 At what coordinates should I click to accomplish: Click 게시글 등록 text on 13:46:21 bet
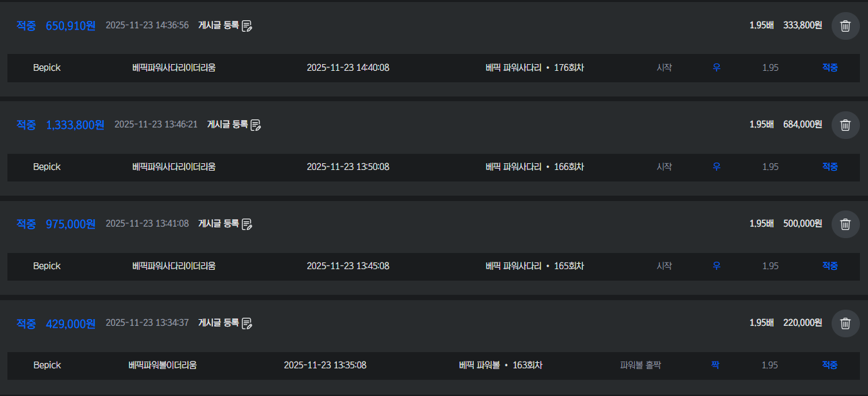tap(227, 124)
